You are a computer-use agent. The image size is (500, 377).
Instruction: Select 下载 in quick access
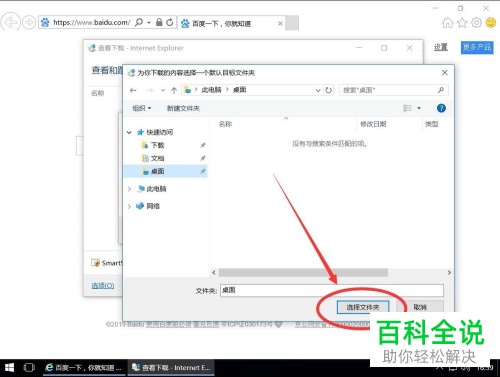tap(157, 145)
